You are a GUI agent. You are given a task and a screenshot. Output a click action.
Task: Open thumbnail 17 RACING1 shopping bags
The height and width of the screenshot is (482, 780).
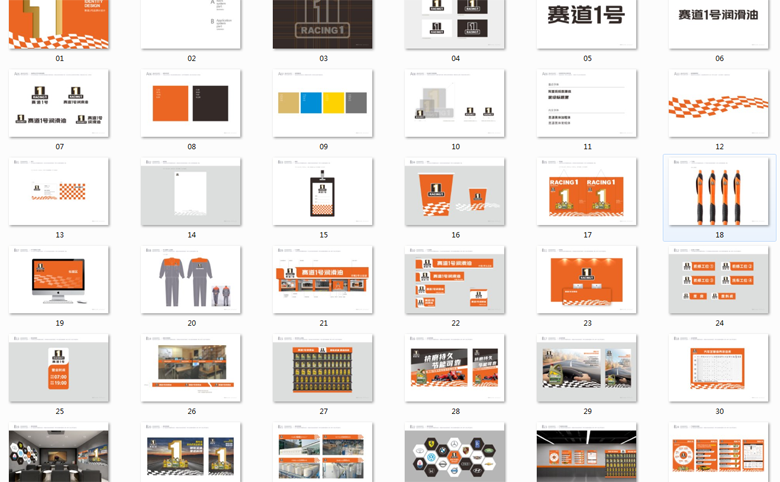coord(587,192)
